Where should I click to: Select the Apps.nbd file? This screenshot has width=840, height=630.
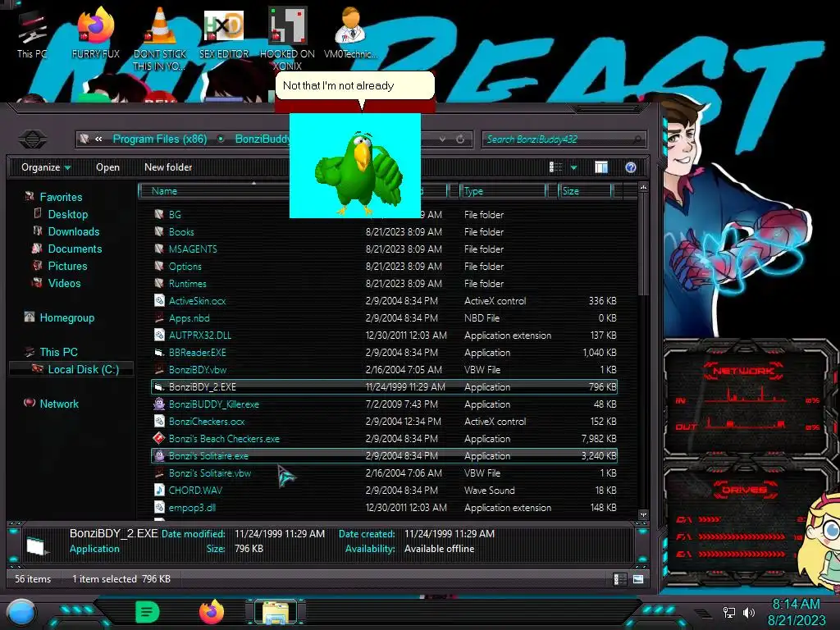coord(189,317)
